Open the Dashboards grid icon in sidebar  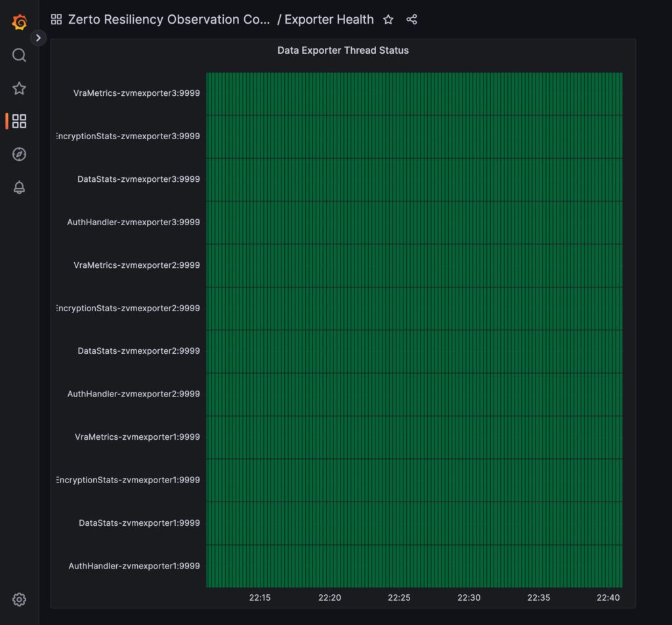click(x=19, y=121)
